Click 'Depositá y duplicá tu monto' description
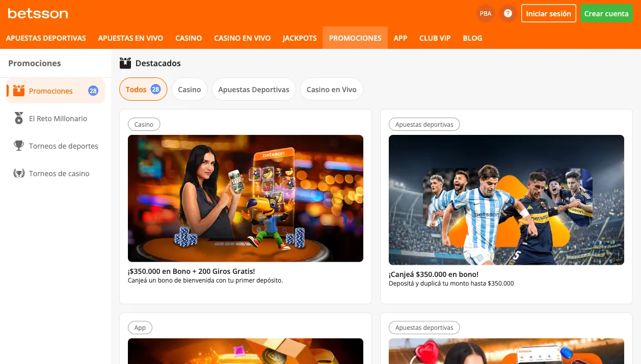 451,283
